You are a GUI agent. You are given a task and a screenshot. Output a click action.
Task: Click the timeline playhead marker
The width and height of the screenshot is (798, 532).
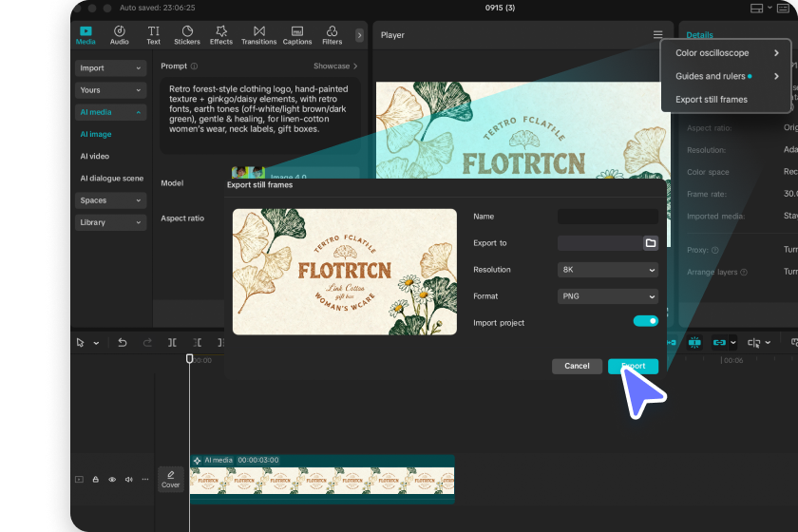point(189,359)
